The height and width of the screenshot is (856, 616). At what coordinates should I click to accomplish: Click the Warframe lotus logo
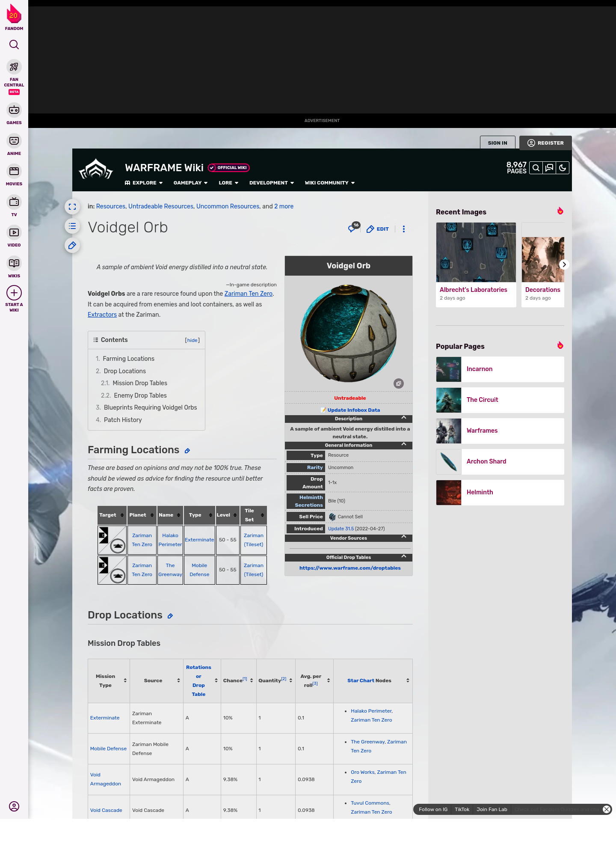tap(96, 169)
